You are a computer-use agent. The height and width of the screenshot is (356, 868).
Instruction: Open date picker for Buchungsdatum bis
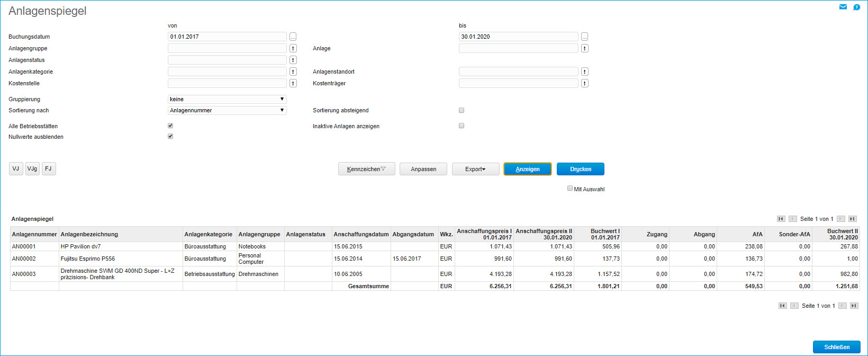pyautogui.click(x=584, y=37)
